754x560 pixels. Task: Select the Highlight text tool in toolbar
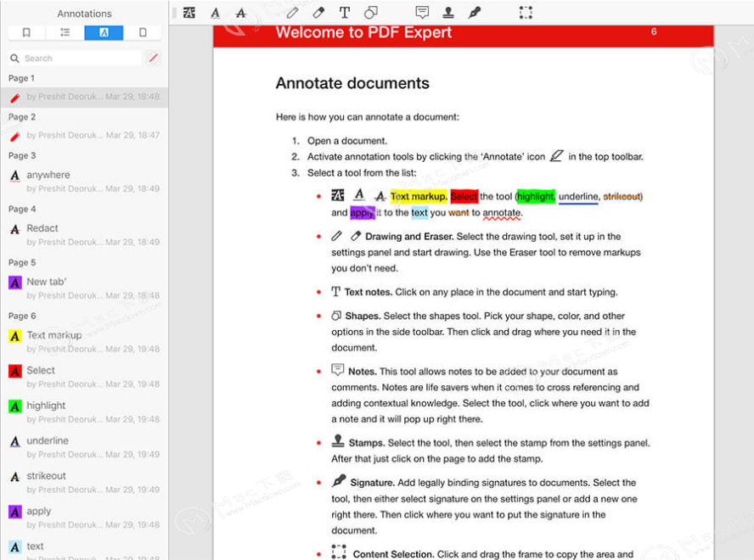189,13
